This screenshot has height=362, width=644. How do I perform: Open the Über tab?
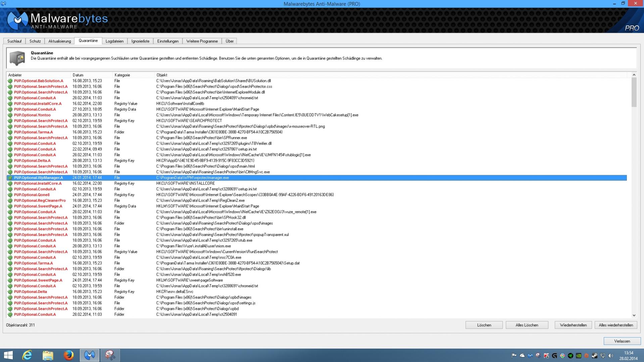[230, 41]
